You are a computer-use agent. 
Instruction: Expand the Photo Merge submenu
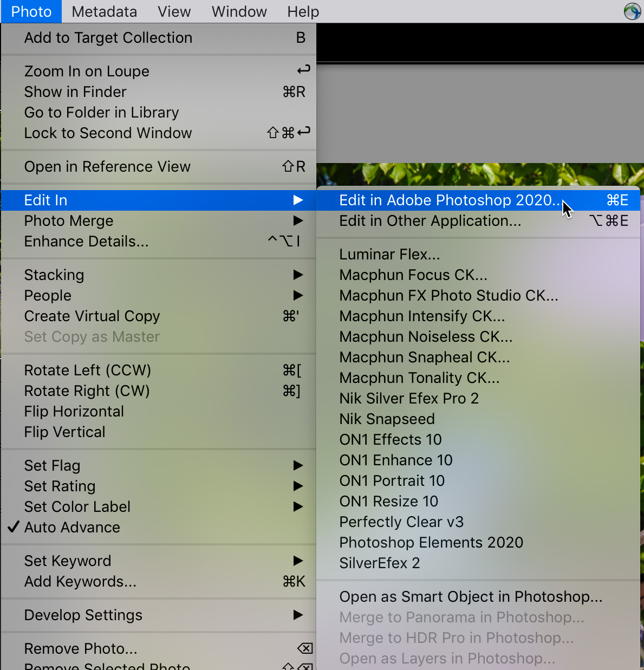point(68,220)
